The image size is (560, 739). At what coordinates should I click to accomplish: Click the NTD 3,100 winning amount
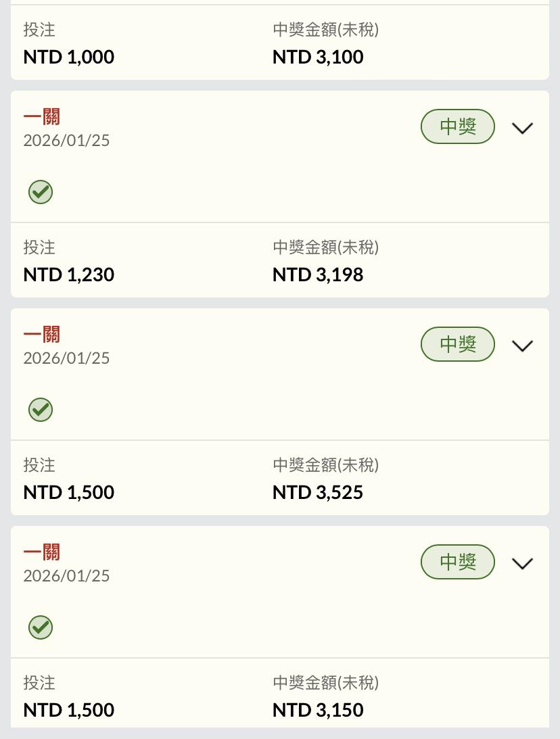coord(318,57)
